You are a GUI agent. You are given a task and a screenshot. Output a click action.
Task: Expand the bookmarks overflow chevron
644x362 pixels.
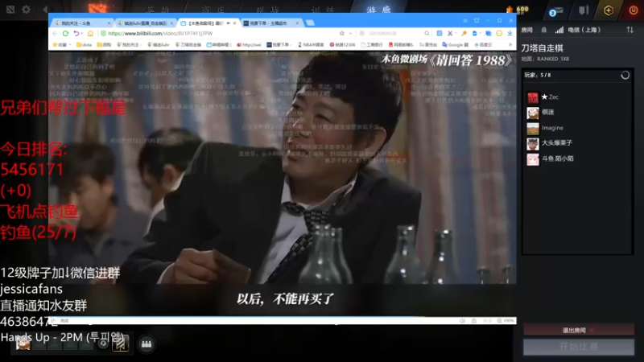click(x=510, y=45)
